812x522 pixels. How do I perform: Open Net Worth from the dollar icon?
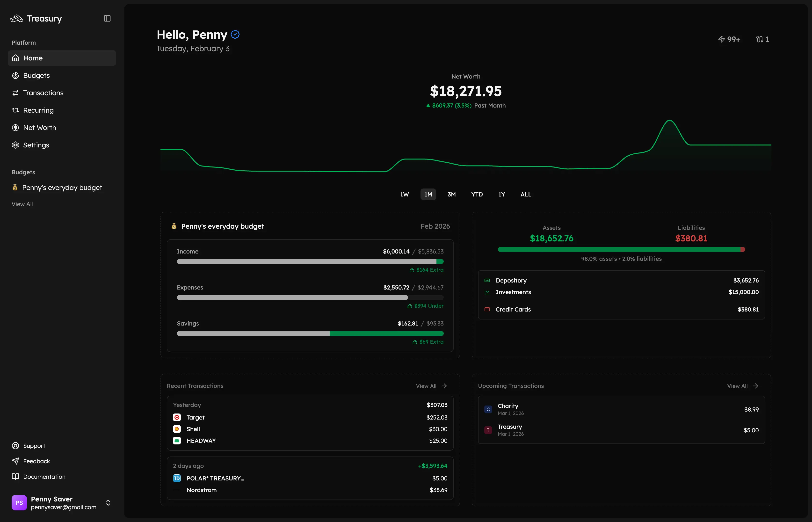(16, 127)
